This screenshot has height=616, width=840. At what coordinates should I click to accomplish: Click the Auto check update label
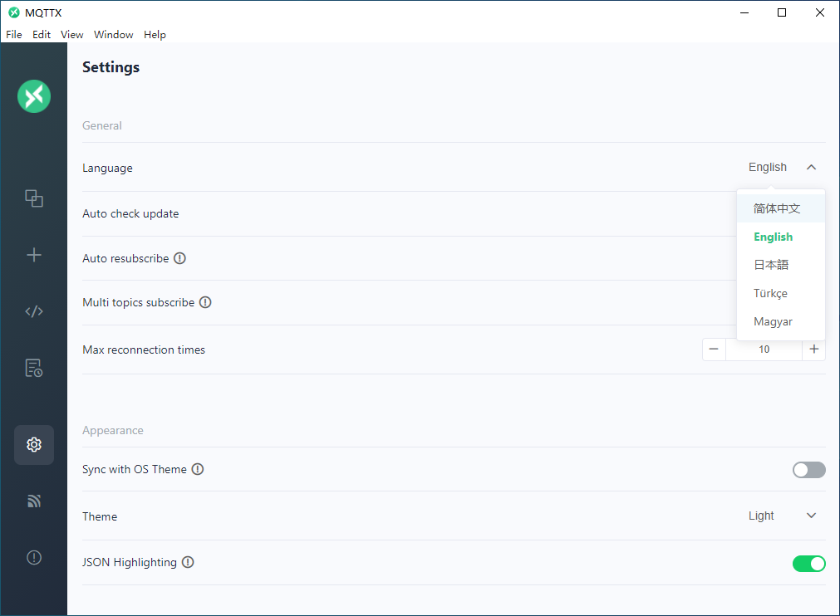pyautogui.click(x=130, y=213)
